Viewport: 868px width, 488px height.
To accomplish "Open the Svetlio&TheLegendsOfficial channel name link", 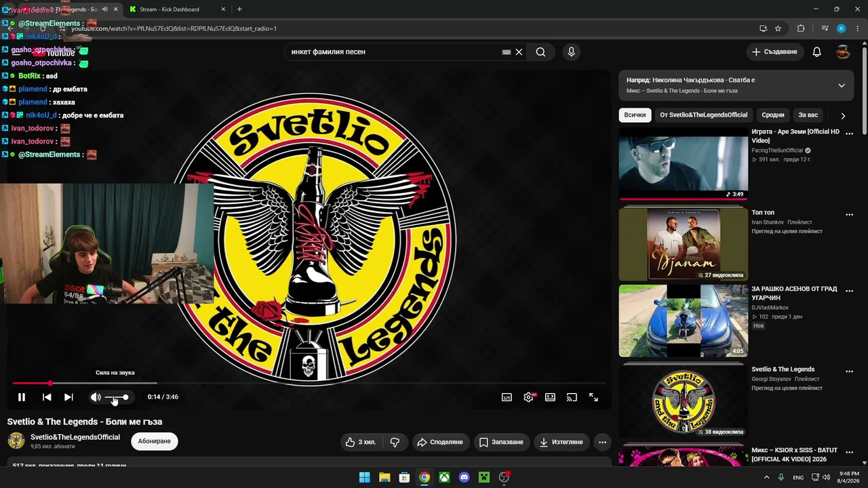I will 75,437.
